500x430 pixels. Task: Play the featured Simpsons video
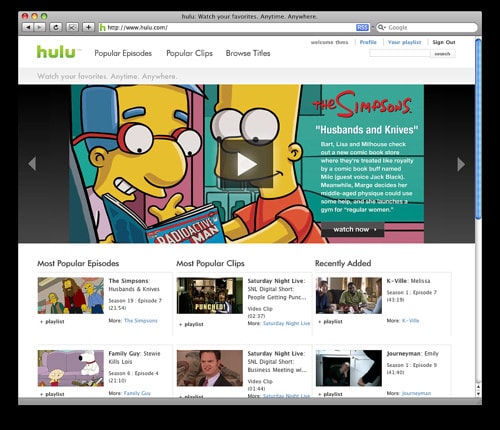(x=246, y=164)
